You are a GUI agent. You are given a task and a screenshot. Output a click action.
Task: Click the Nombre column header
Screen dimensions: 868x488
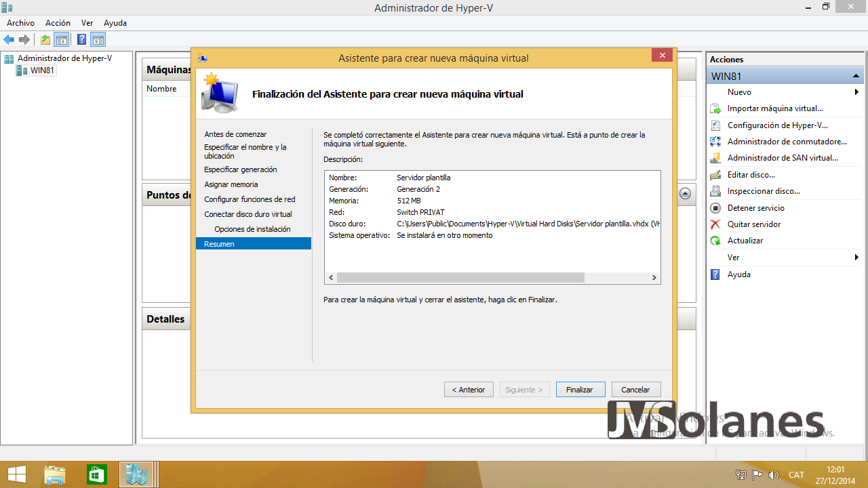[161, 89]
